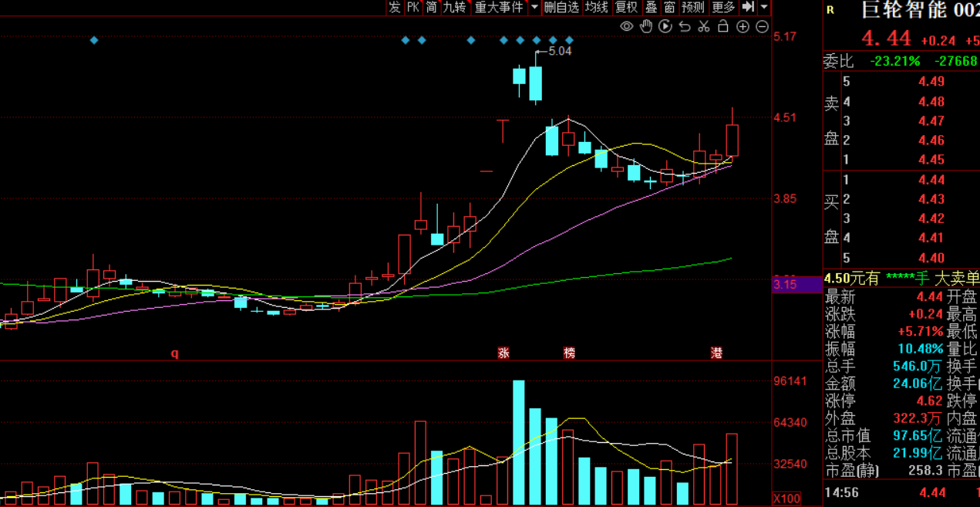Click the 复权 adjustment button
This screenshot has width=980, height=507.
click(x=625, y=7)
